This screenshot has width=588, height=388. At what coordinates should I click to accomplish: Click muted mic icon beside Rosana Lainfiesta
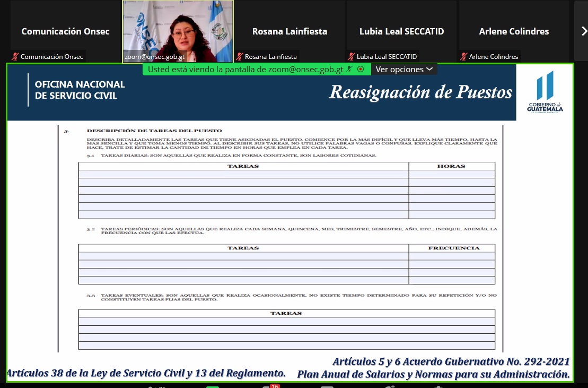239,57
